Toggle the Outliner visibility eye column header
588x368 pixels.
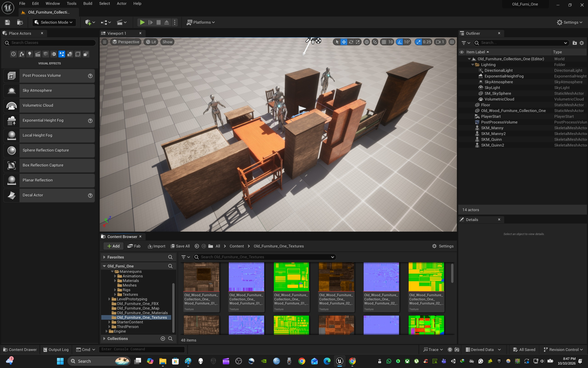coord(462,52)
